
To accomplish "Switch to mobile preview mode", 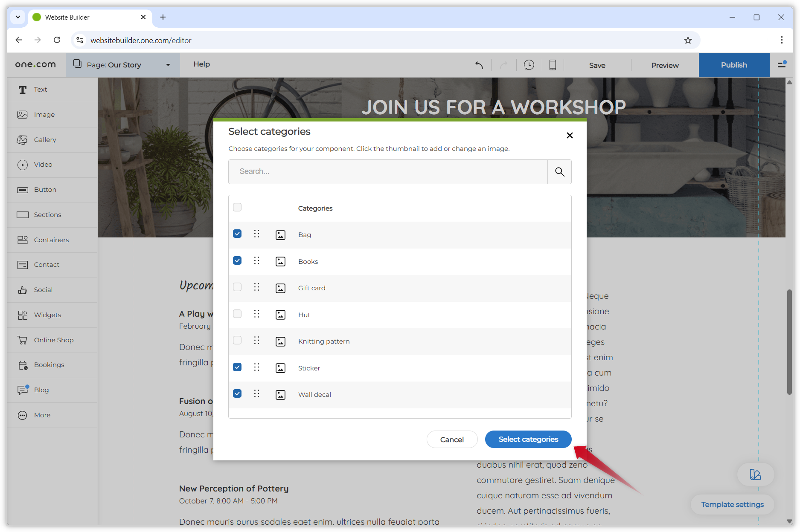I will click(553, 65).
